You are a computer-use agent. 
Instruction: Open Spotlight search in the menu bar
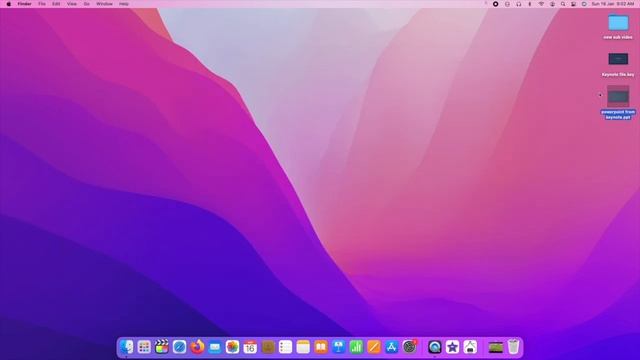(563, 4)
